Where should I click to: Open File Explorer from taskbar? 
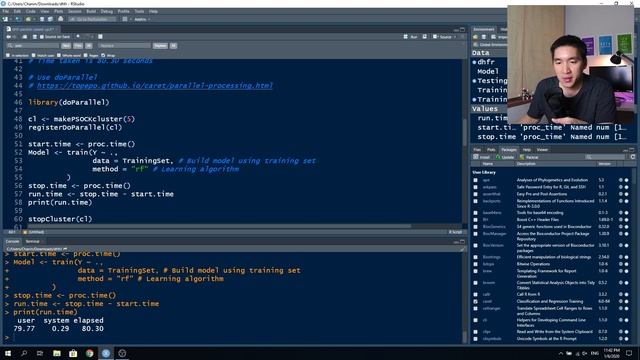[x=57, y=353]
